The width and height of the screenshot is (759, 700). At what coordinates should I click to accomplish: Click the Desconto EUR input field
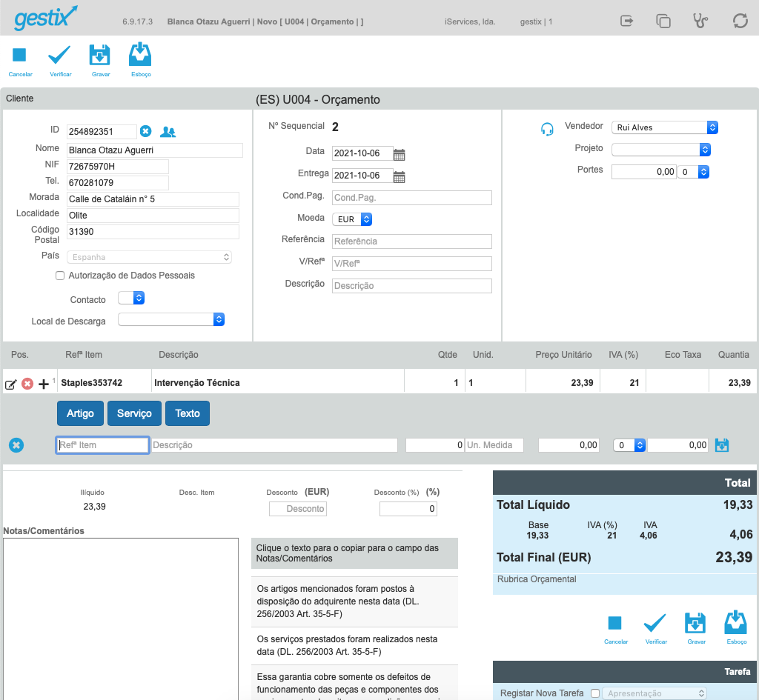tap(298, 509)
